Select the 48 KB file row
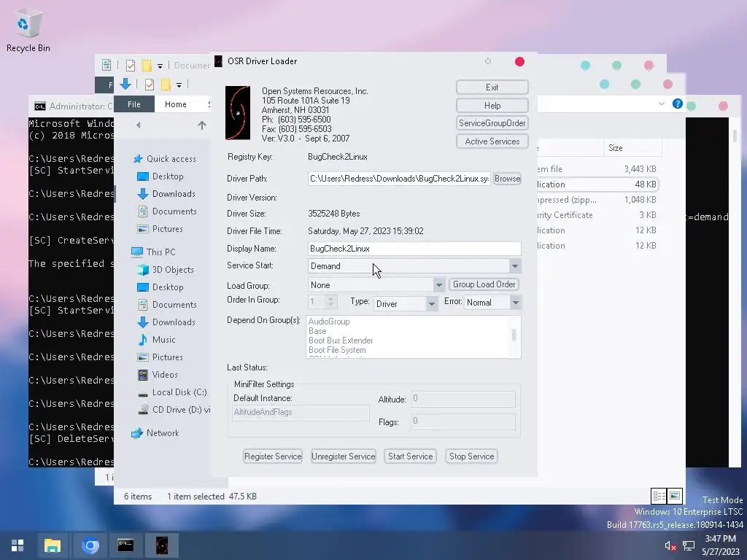 598,184
